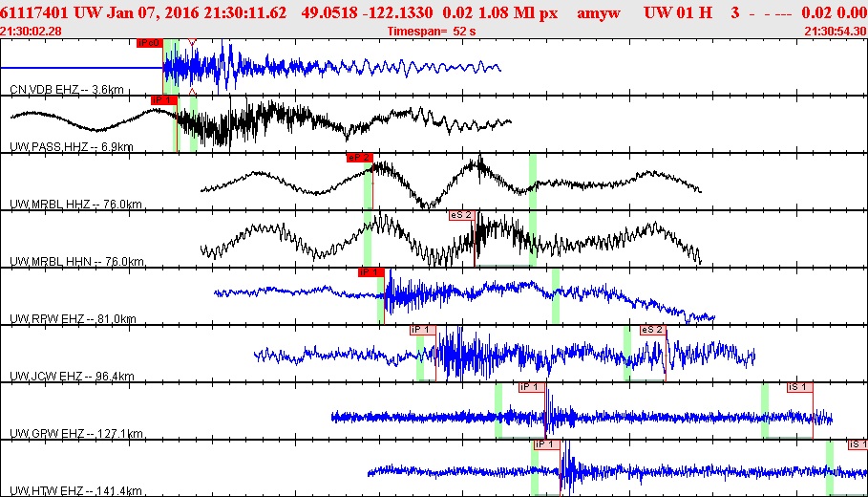Click the start time 21:30:02.28
The image size is (868, 497).
[x=31, y=32]
